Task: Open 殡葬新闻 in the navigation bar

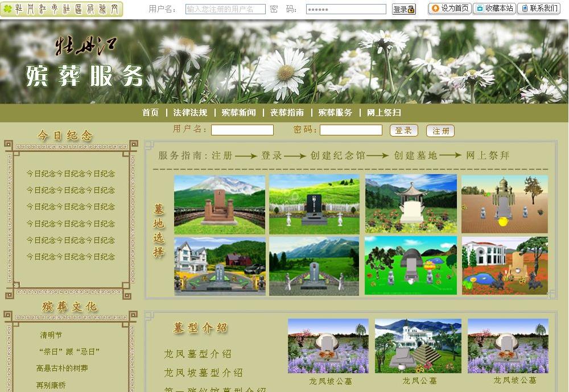Action: [x=238, y=113]
